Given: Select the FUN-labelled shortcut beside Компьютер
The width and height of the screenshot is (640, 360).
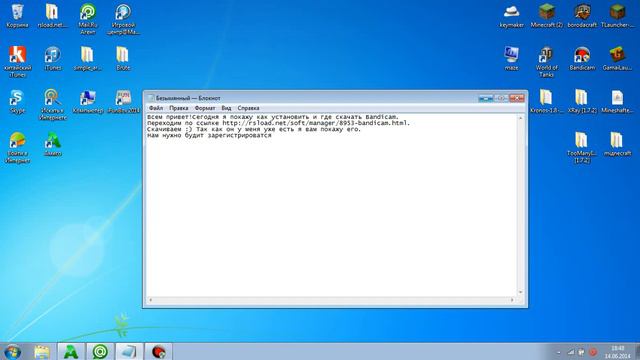Looking at the screenshot, I should click(x=123, y=101).
